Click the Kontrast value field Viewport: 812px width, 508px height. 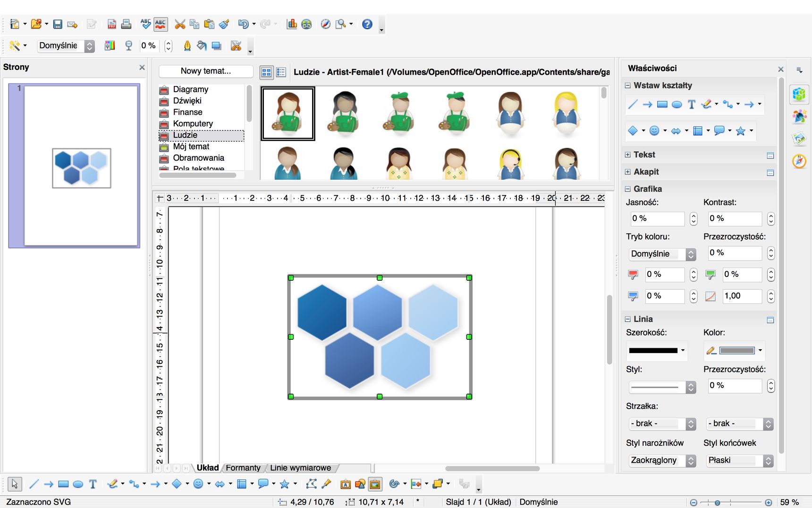pyautogui.click(x=735, y=218)
